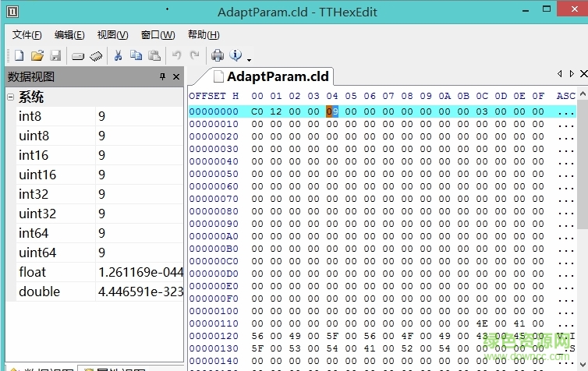Print the file with the printer icon
Screen dimensions: 588x371
pyautogui.click(x=218, y=55)
